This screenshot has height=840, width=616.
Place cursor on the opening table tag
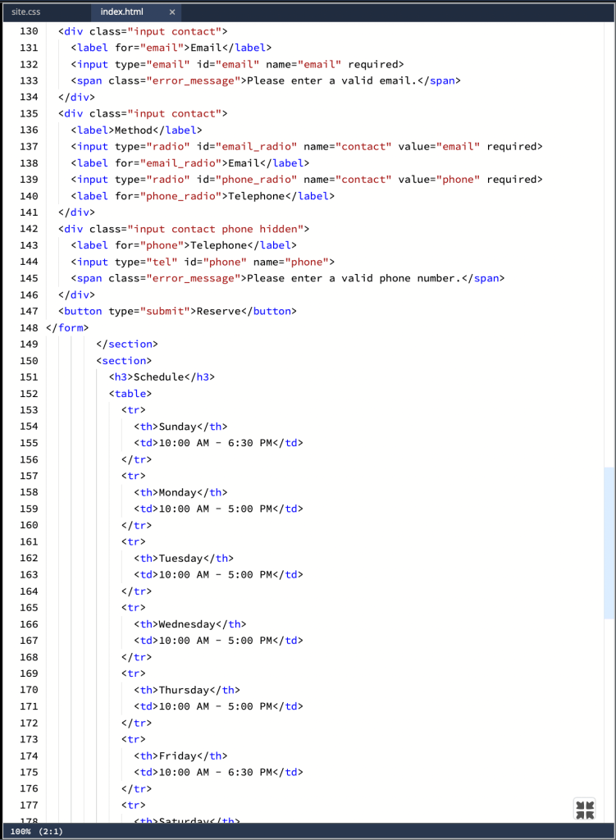[130, 393]
